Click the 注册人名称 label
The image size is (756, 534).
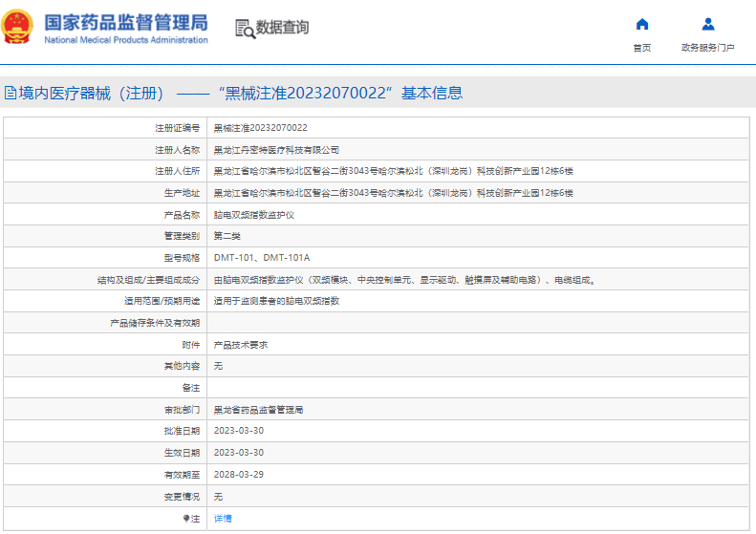(x=177, y=150)
